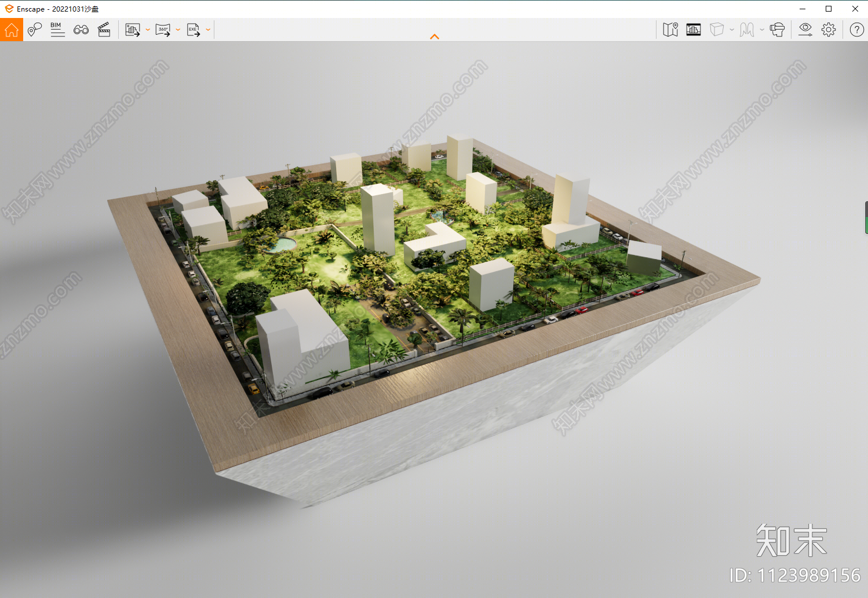Expand the EXE export dropdown arrow
The height and width of the screenshot is (598, 868).
208,30
